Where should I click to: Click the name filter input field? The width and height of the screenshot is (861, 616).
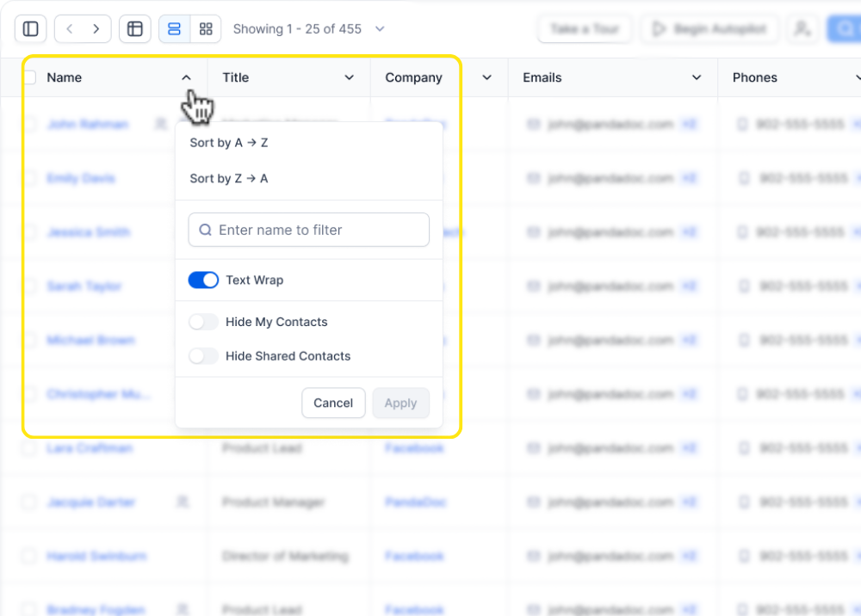pos(308,230)
